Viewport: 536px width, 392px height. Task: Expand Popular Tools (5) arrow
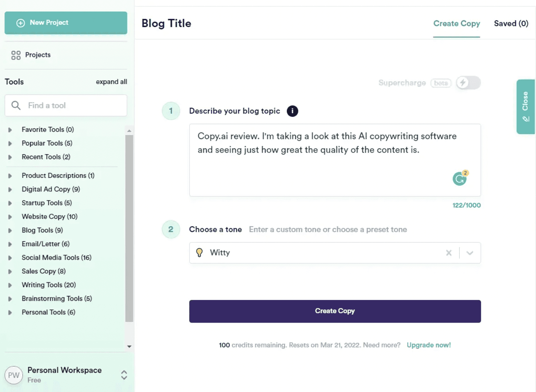point(10,143)
